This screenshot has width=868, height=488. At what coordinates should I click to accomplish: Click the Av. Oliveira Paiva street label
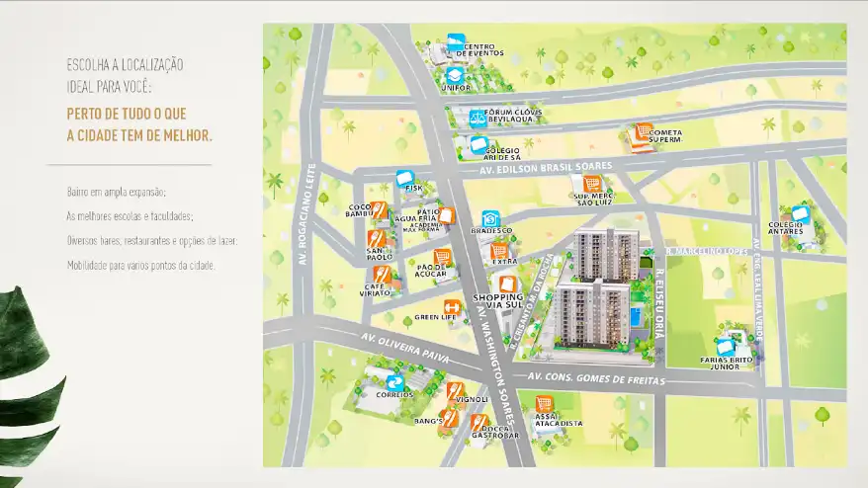404,348
